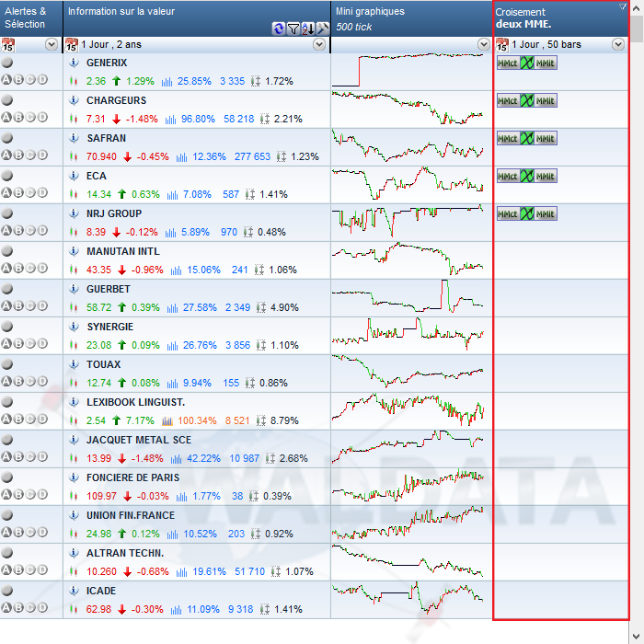Click the green crossover icon in SAFRAN row

[527, 138]
